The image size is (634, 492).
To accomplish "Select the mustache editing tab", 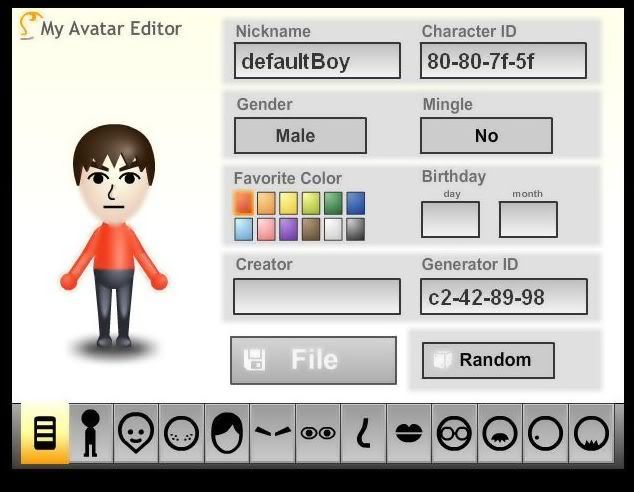I will coord(499,433).
